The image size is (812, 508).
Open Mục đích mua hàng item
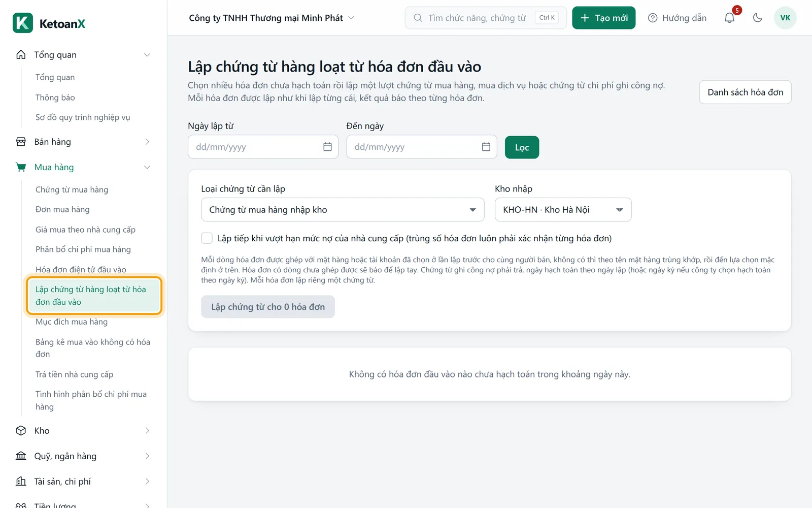tap(71, 322)
